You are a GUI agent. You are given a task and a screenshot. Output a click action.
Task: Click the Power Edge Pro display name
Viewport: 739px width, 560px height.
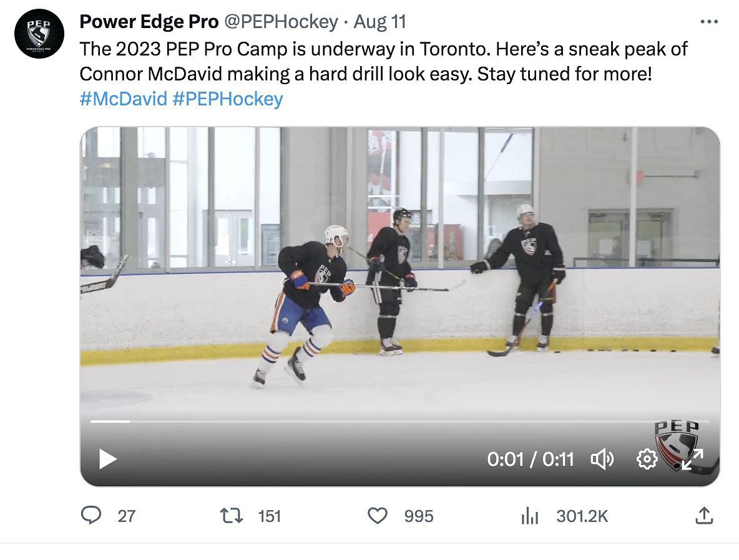pos(149,22)
